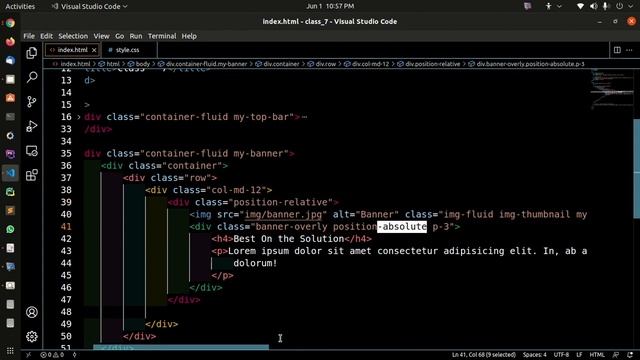Click the div.col-md-12 breadcrumb
640x360 pixels.
pyautogui.click(x=367, y=64)
